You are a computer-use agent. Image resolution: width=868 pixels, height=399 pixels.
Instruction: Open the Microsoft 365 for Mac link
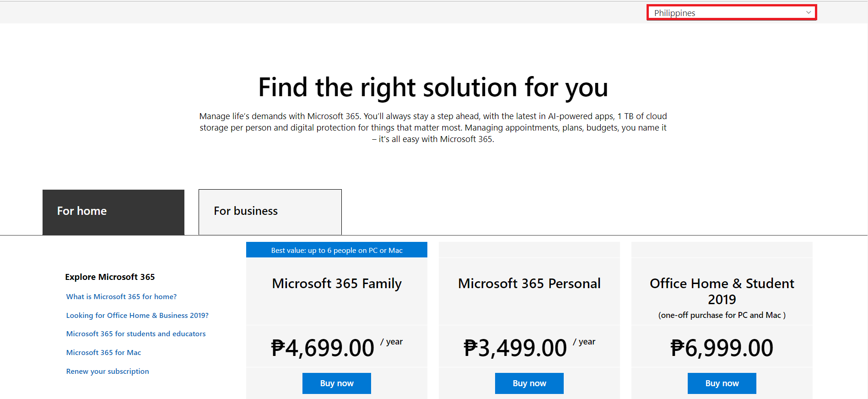[x=103, y=353]
